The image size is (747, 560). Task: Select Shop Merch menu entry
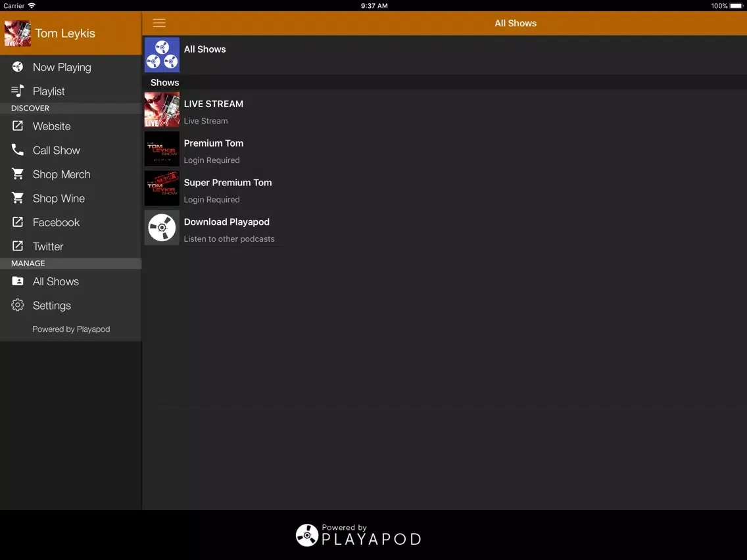pos(70,174)
